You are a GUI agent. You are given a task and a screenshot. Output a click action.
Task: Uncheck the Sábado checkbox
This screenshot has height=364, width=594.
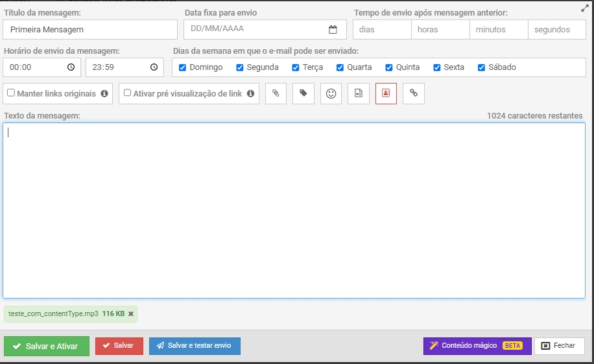[x=481, y=67]
